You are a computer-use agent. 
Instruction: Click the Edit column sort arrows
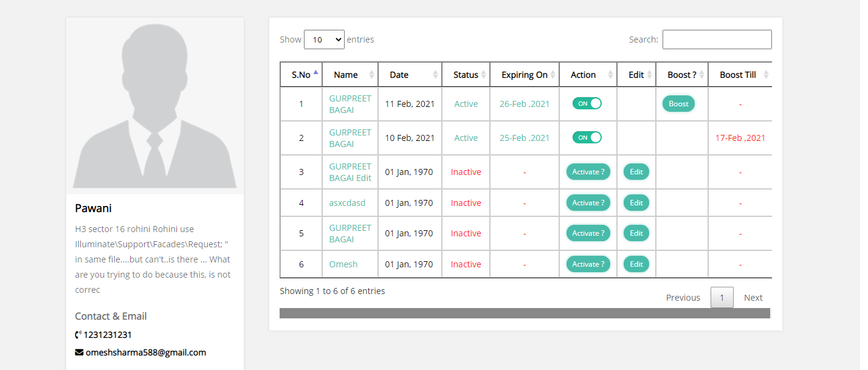click(649, 75)
